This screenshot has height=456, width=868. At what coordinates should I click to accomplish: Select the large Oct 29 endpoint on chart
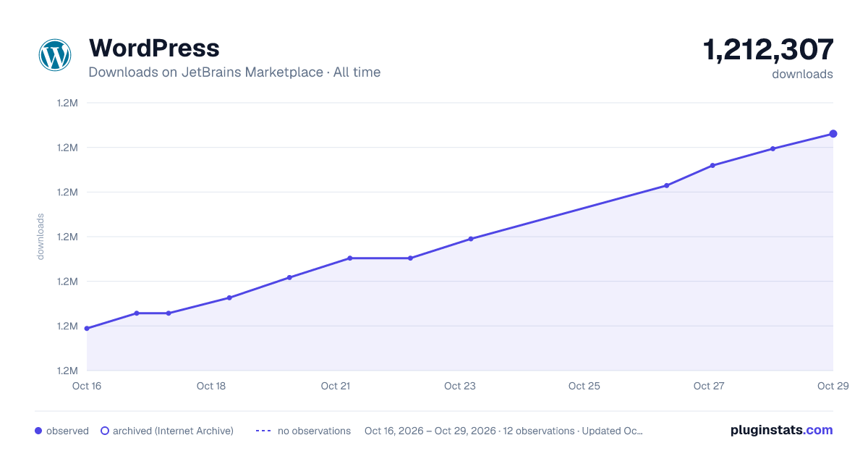[833, 134]
